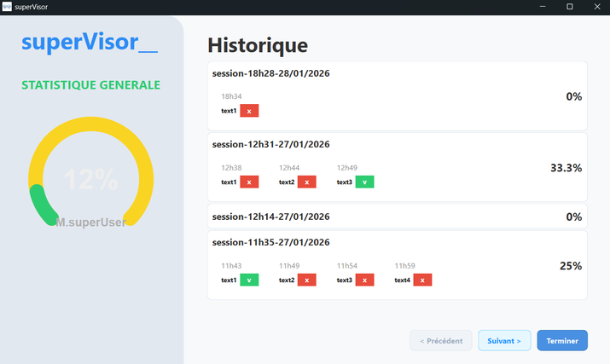This screenshot has height=364, width=610.
Task: Click the 0% score of session-18h28
Action: point(574,96)
